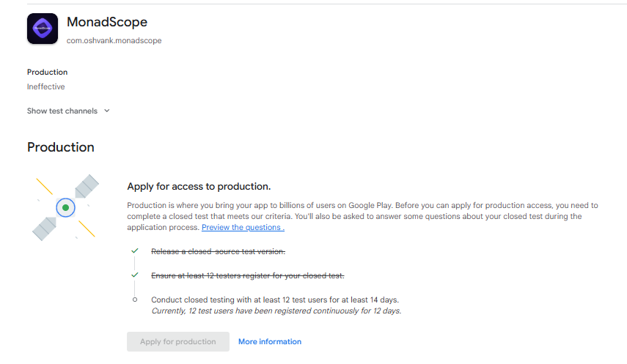627x364 pixels.
Task: Select package name com.oshvank.monadscope
Action: (x=114, y=40)
